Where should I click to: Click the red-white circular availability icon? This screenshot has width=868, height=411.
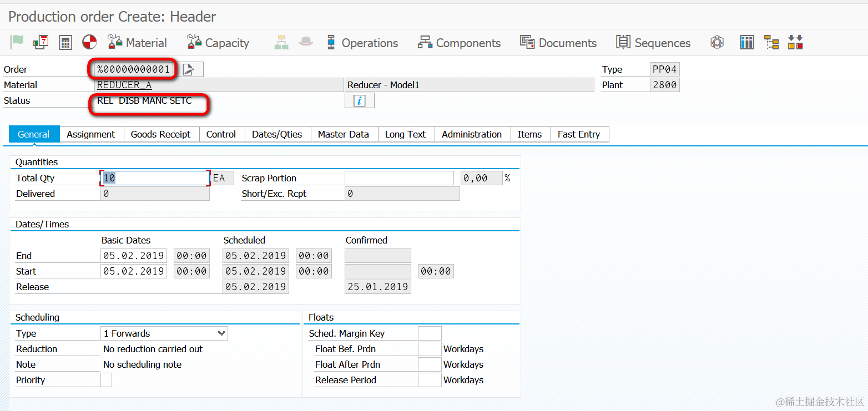(89, 42)
